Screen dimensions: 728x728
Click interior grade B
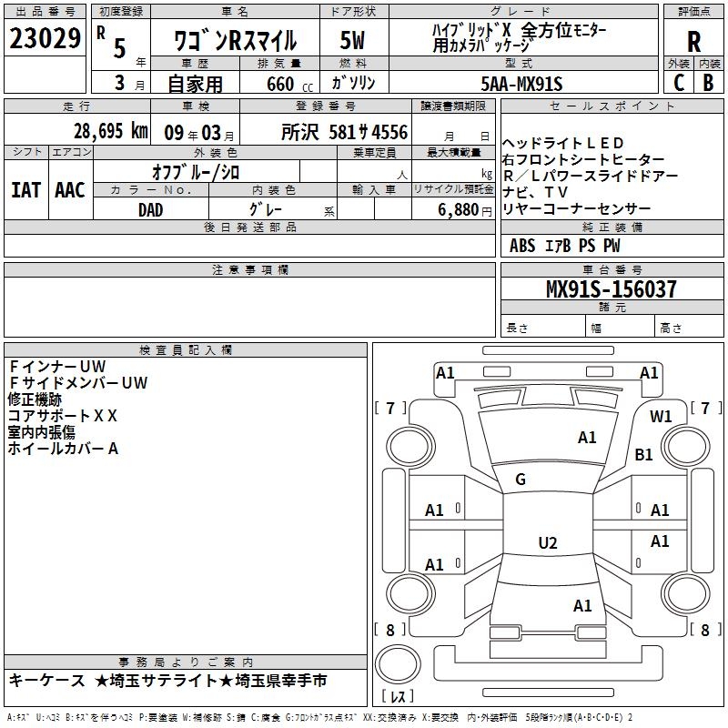tap(708, 83)
